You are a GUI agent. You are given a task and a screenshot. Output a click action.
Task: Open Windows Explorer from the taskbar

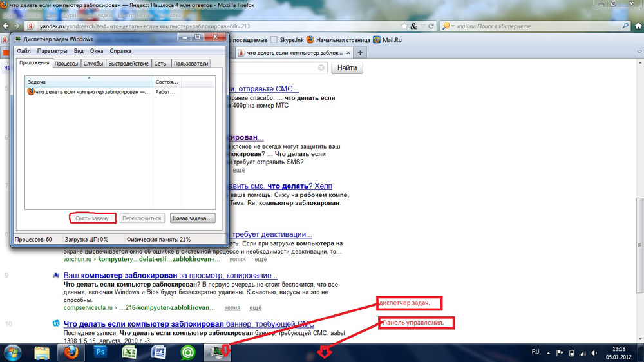coord(42,352)
